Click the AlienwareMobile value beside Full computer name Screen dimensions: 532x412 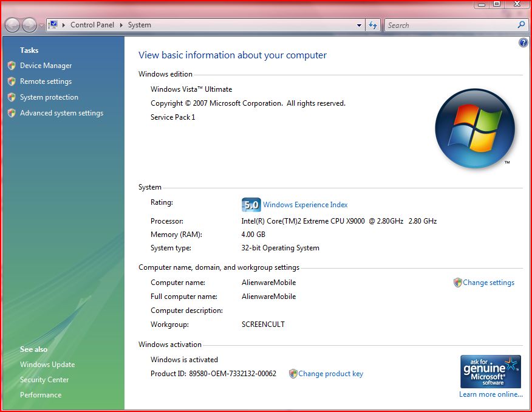click(268, 297)
